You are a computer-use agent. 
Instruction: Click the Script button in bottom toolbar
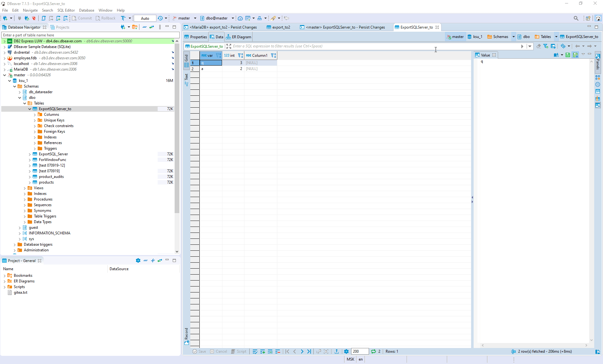point(239,351)
